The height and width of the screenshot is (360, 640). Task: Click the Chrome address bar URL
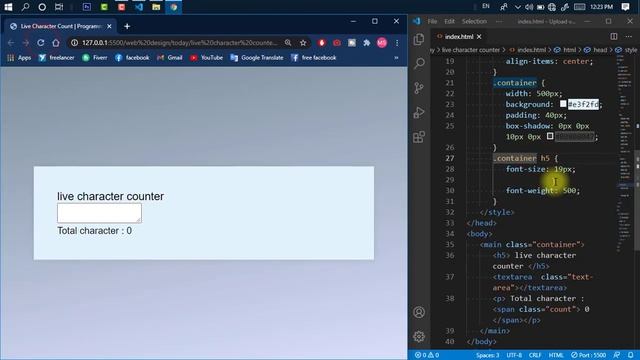(x=180, y=43)
